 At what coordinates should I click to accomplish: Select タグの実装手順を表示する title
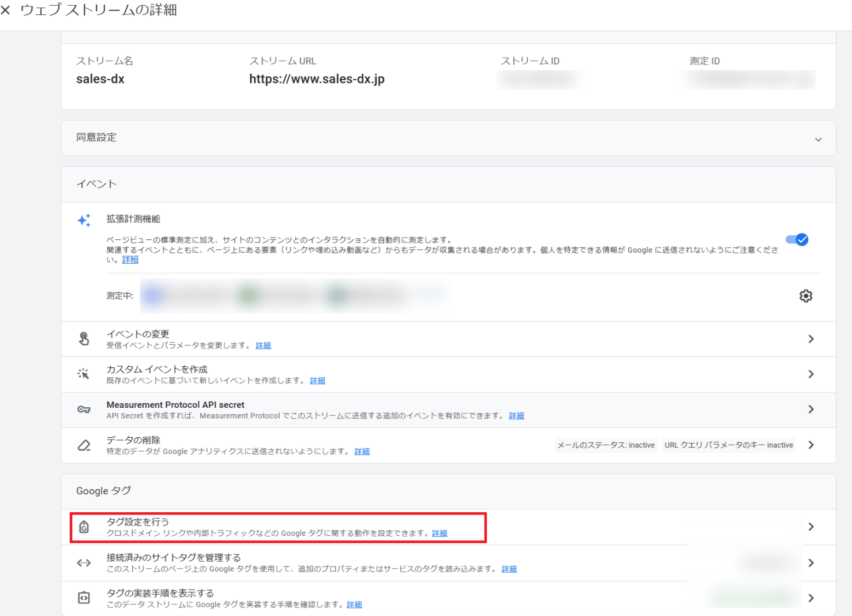(x=160, y=593)
